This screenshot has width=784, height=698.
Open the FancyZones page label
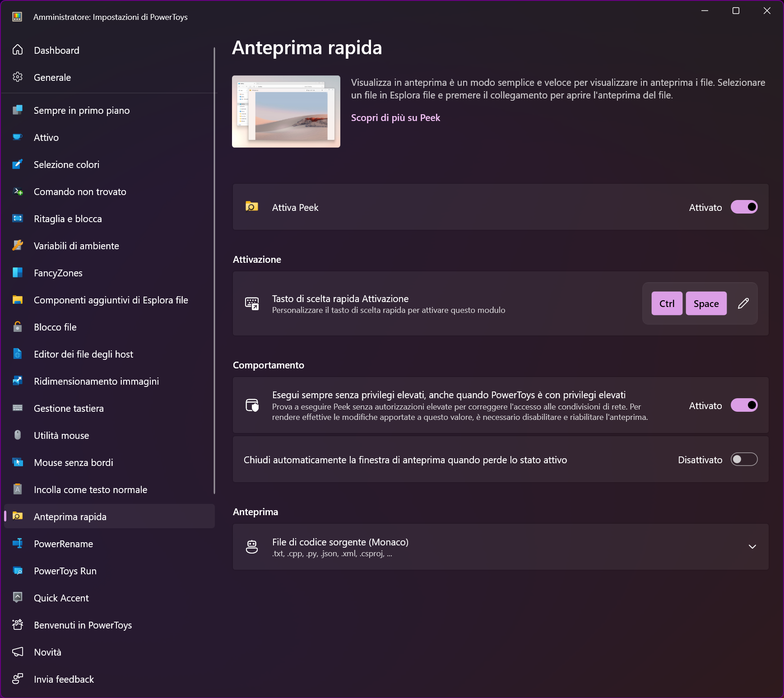point(58,273)
